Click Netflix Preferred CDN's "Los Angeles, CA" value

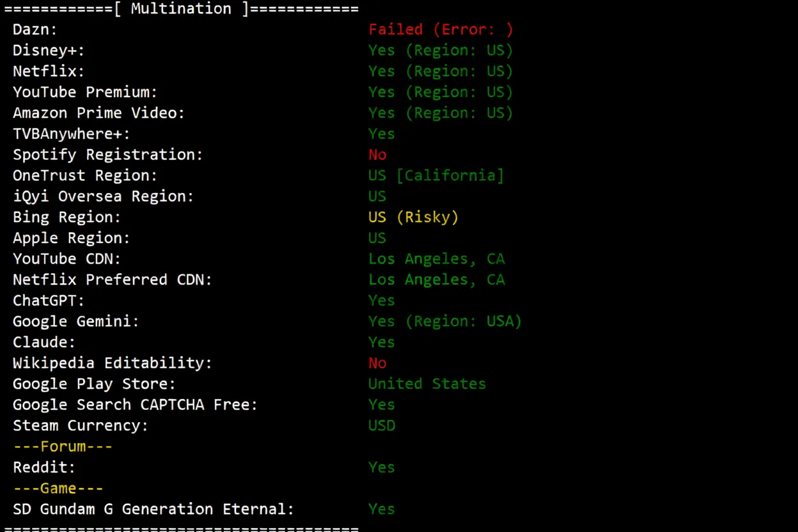pos(437,279)
